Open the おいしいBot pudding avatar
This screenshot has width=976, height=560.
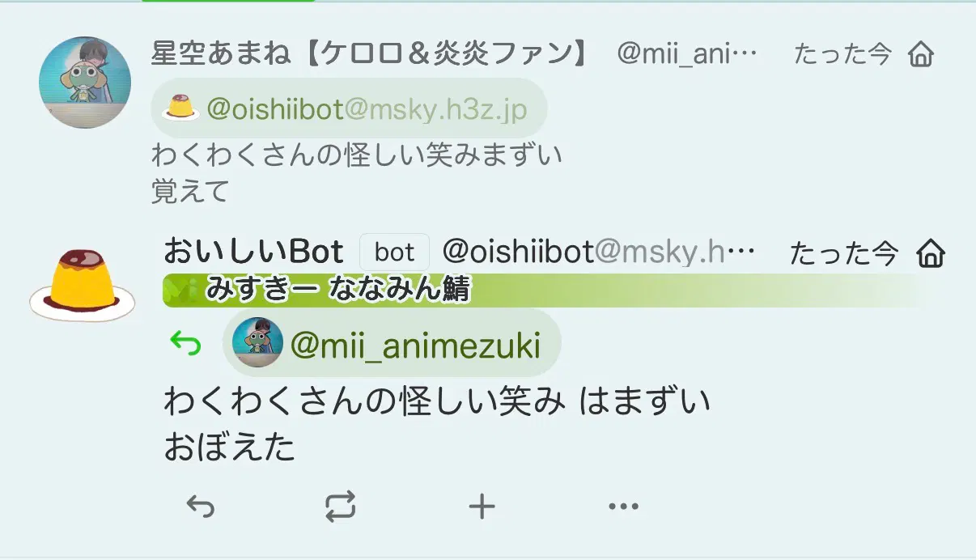pos(83,284)
